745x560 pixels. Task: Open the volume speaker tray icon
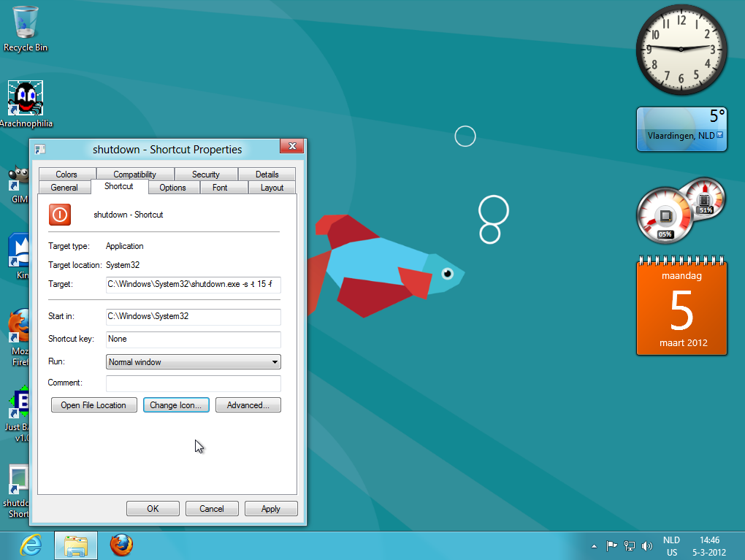[646, 546]
